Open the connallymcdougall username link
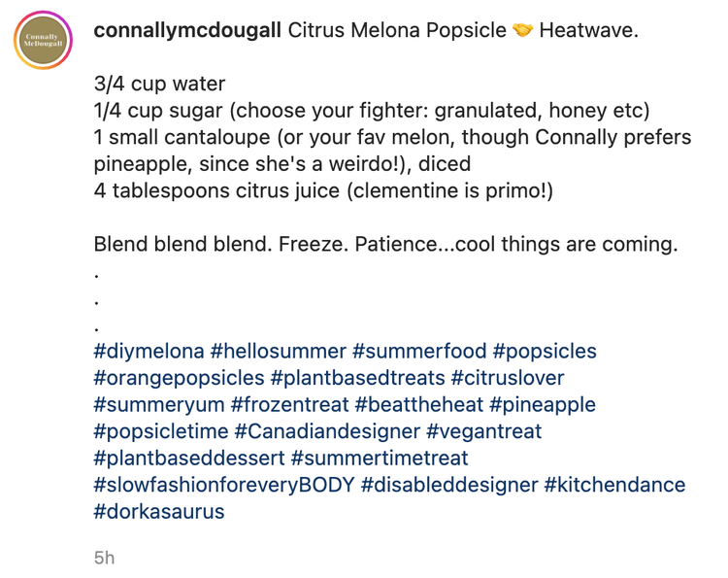The image size is (728, 578). 187,30
